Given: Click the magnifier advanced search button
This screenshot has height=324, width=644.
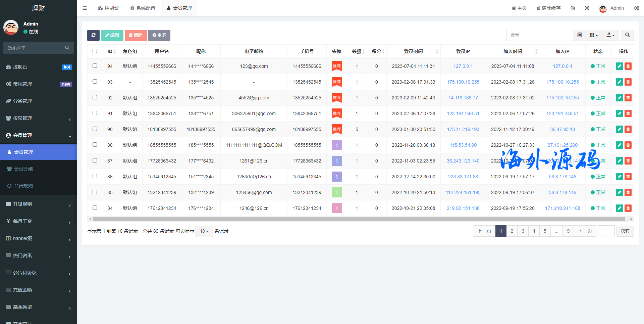Looking at the screenshot, I should pos(627,35).
